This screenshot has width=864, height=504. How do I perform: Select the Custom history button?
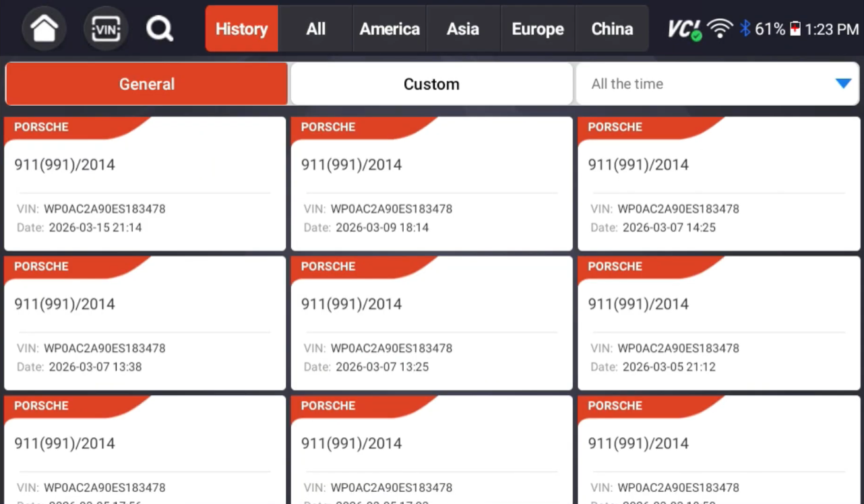pos(431,84)
